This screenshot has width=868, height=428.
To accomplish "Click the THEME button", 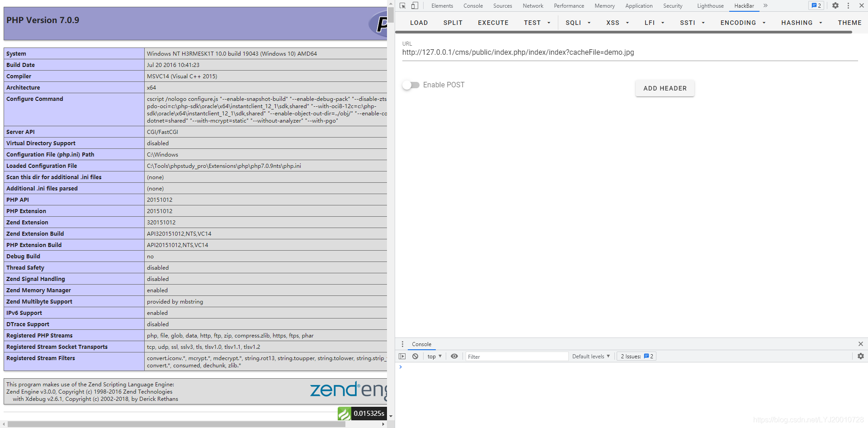I will point(849,23).
